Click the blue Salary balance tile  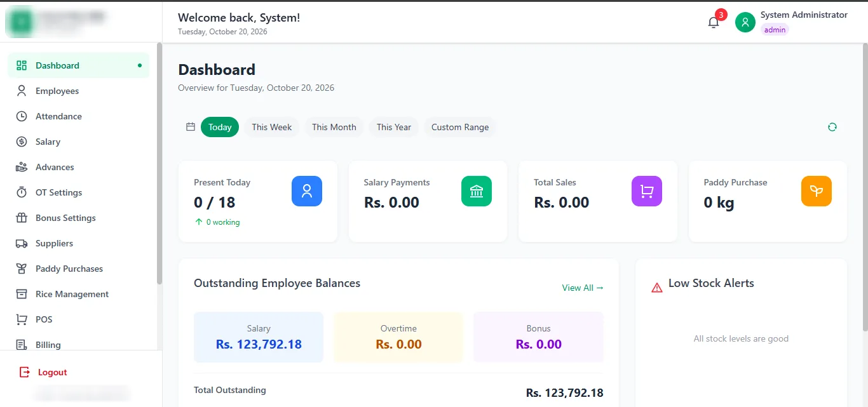[259, 337]
